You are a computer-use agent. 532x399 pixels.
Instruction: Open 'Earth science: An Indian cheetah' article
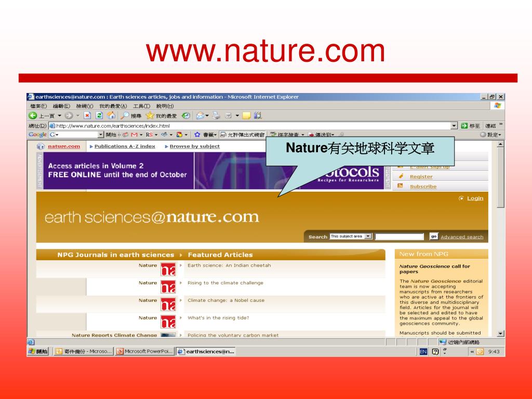click(229, 265)
